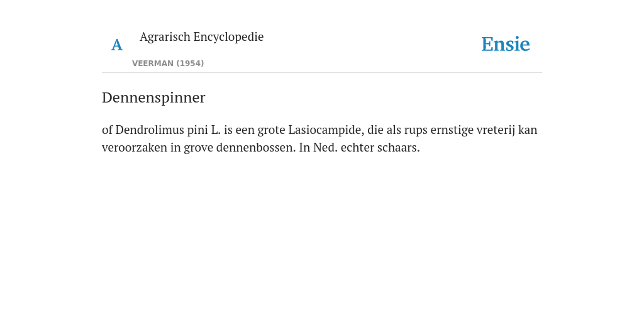Click the word rups in the definition

coord(416,130)
